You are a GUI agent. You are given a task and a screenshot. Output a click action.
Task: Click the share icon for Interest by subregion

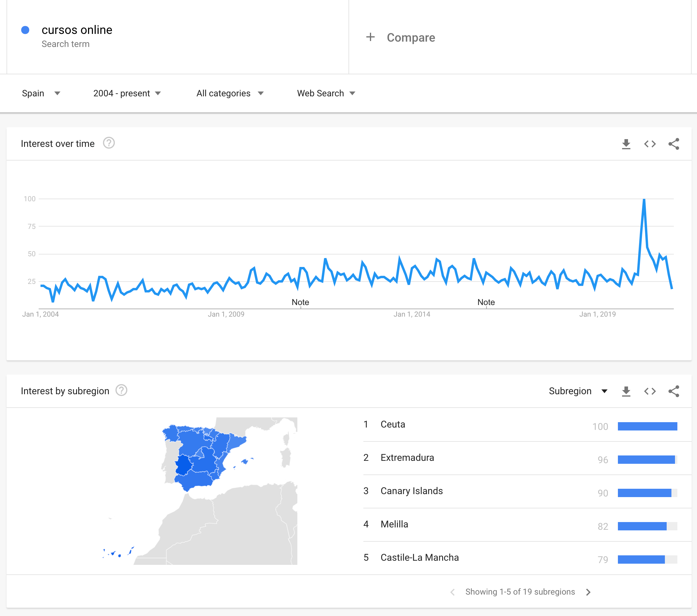(674, 391)
